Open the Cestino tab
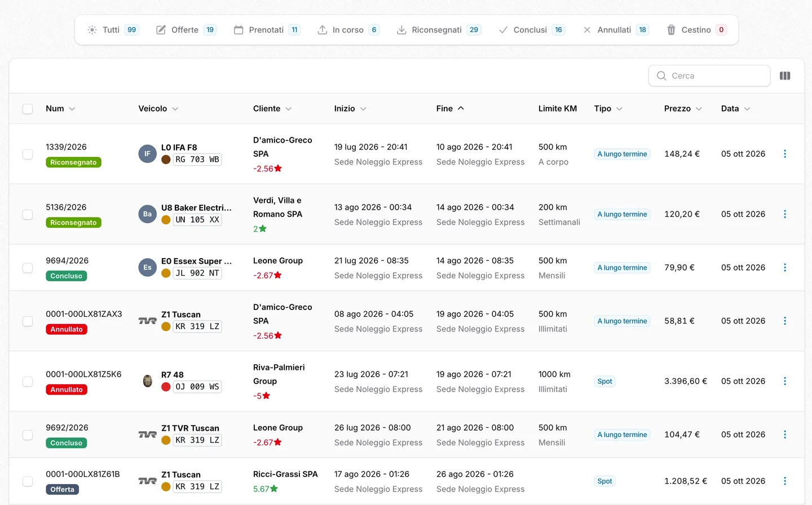Image resolution: width=812 pixels, height=505 pixels. tap(696, 30)
